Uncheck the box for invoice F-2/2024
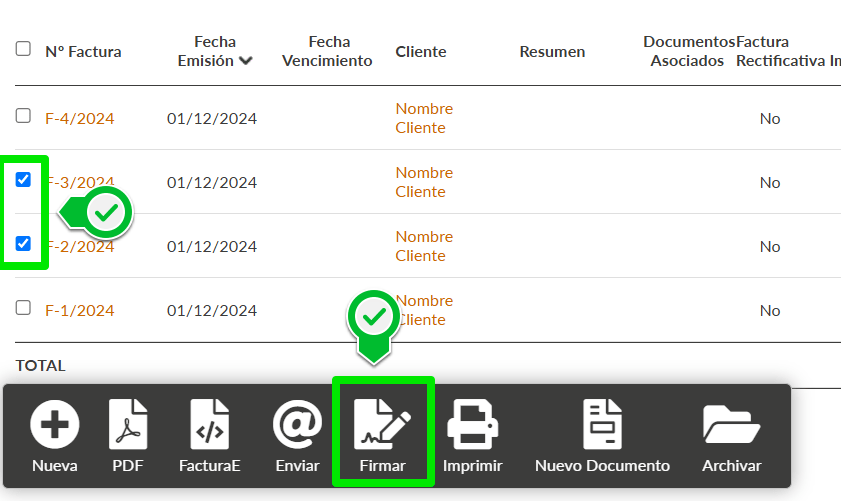The image size is (841, 501). (23, 244)
